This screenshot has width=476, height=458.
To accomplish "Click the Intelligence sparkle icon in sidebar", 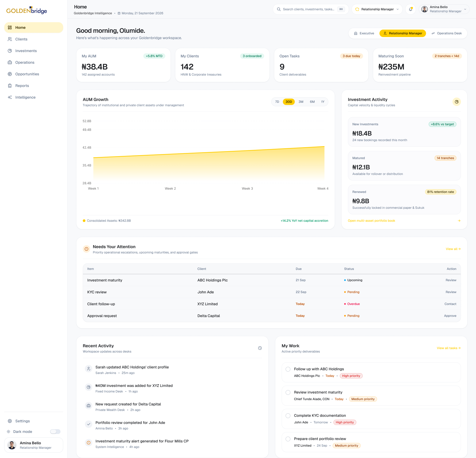I will pyautogui.click(x=10, y=97).
